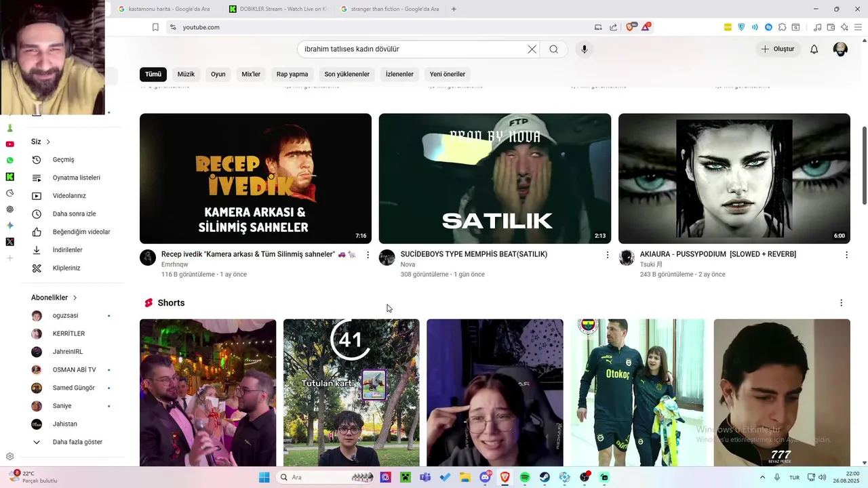This screenshot has height=488, width=868.
Task: Open Emrhnqw channel name link
Action: pos(174,264)
